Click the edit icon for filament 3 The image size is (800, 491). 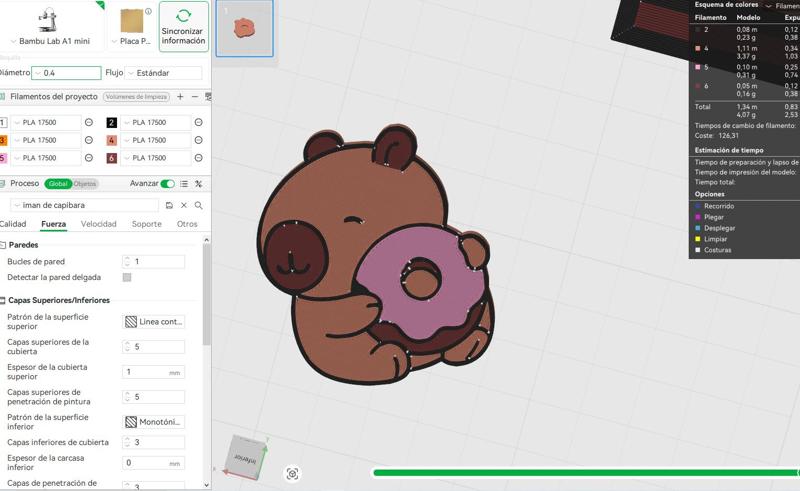pos(89,140)
